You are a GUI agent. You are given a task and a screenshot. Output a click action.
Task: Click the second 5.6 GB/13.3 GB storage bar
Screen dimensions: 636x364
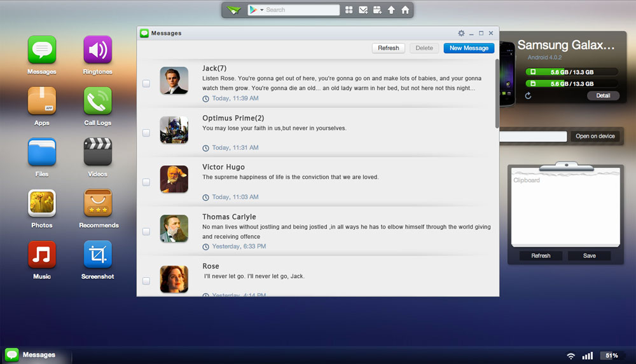click(572, 84)
